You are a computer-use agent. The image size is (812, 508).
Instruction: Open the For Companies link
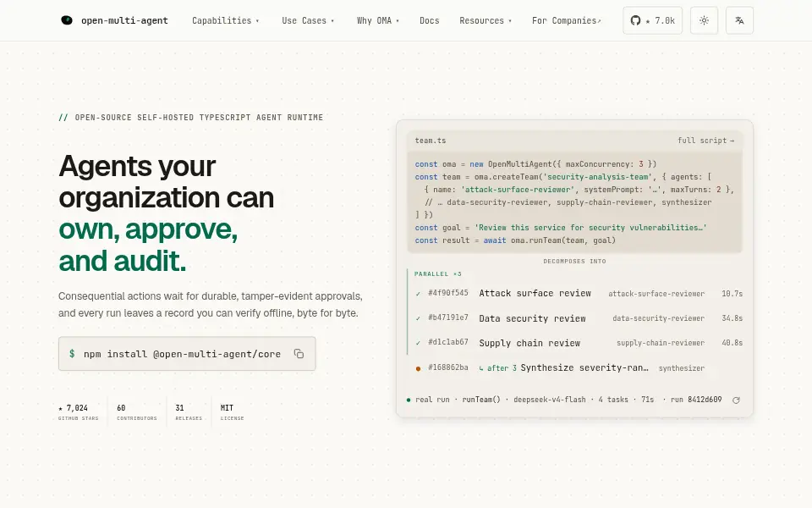[x=567, y=20]
